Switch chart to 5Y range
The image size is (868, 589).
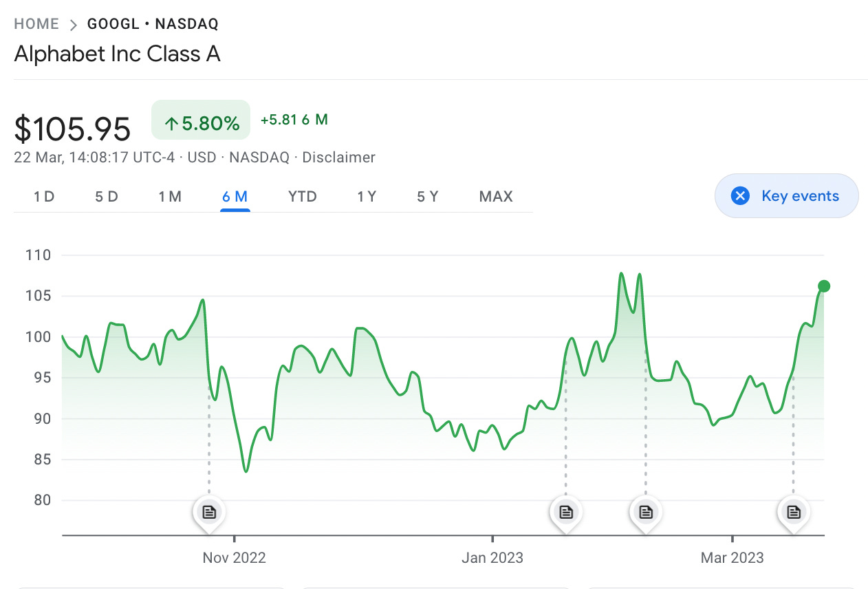point(427,197)
